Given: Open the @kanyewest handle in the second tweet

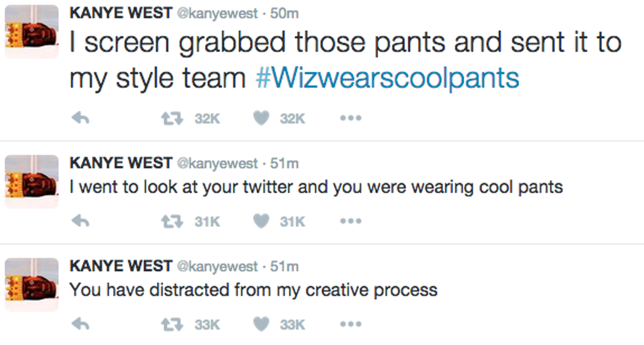Looking at the screenshot, I should [217, 163].
